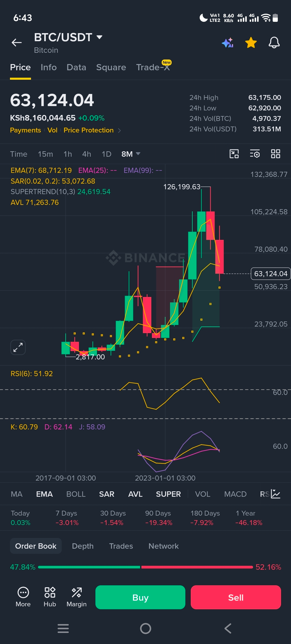Tap the K: 60.79 KDJ label
Viewport: 291px width, 644px height.
click(x=24, y=427)
